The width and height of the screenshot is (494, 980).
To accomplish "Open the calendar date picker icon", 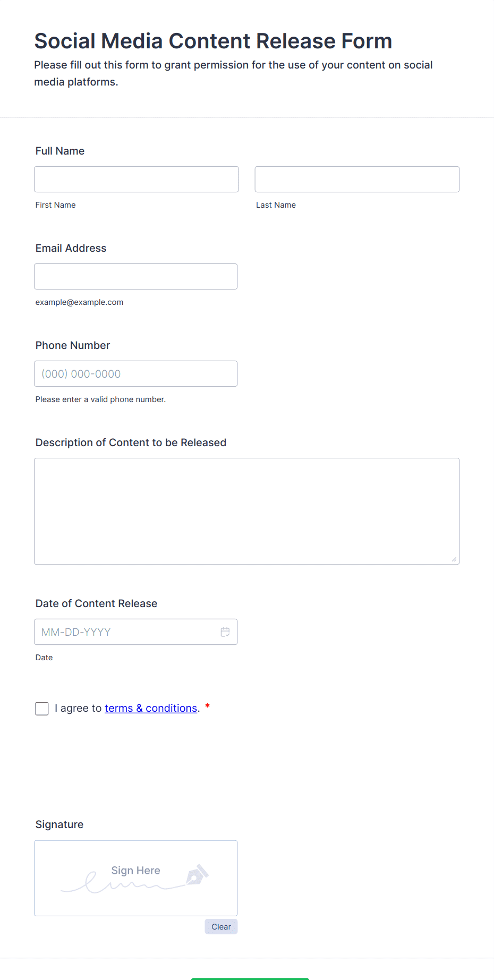I will pos(225,632).
